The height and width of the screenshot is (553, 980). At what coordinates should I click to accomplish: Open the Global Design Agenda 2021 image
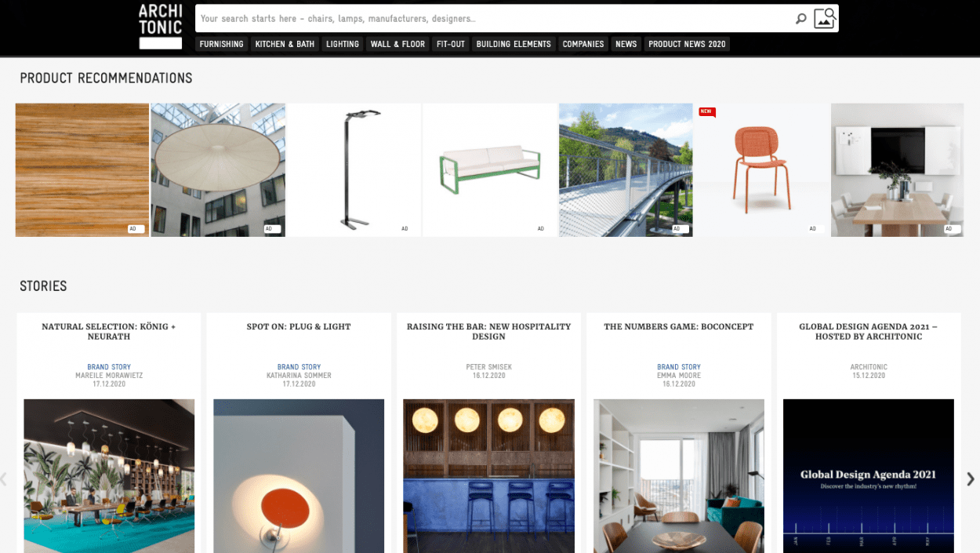[x=869, y=476]
